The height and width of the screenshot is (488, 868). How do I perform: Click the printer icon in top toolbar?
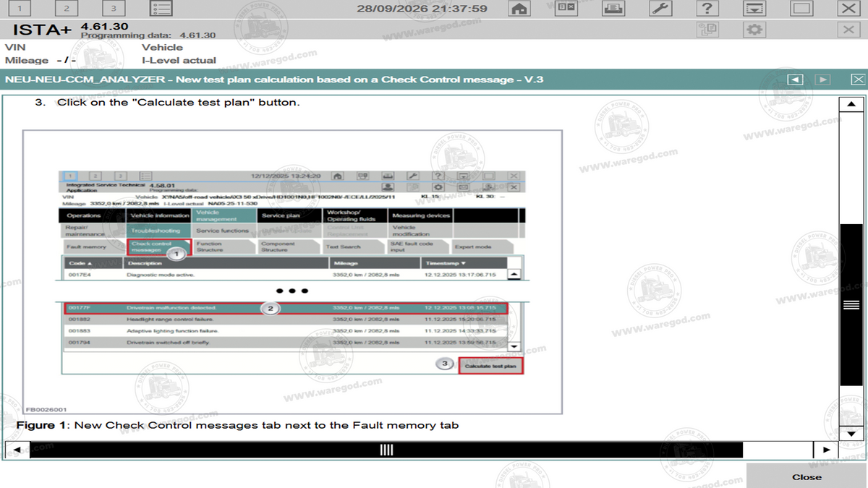[613, 9]
